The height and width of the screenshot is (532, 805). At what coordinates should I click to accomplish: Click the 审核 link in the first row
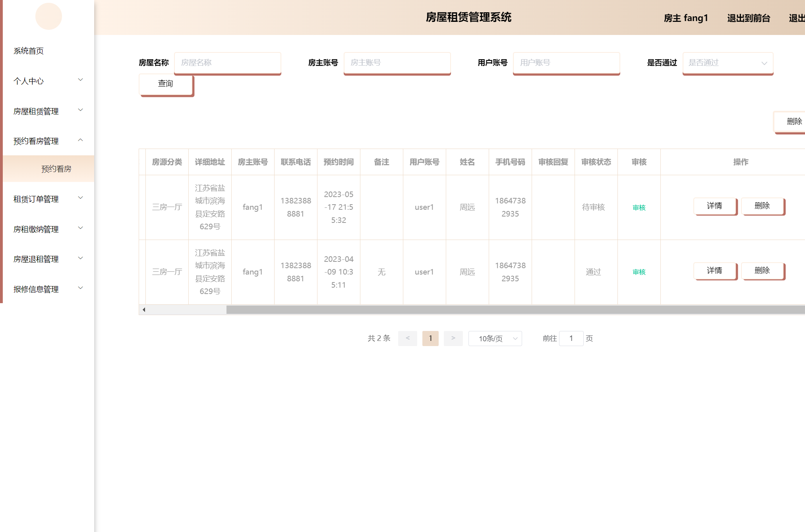(x=639, y=208)
